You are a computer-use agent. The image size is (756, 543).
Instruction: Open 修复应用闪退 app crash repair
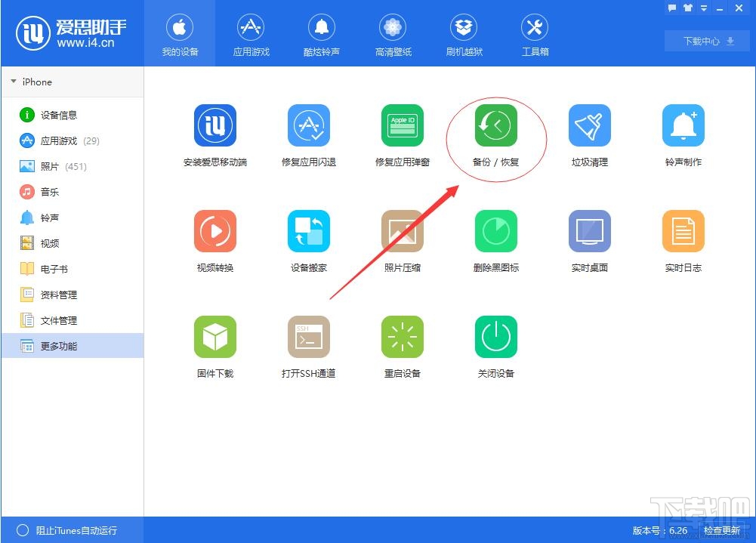tap(309, 136)
